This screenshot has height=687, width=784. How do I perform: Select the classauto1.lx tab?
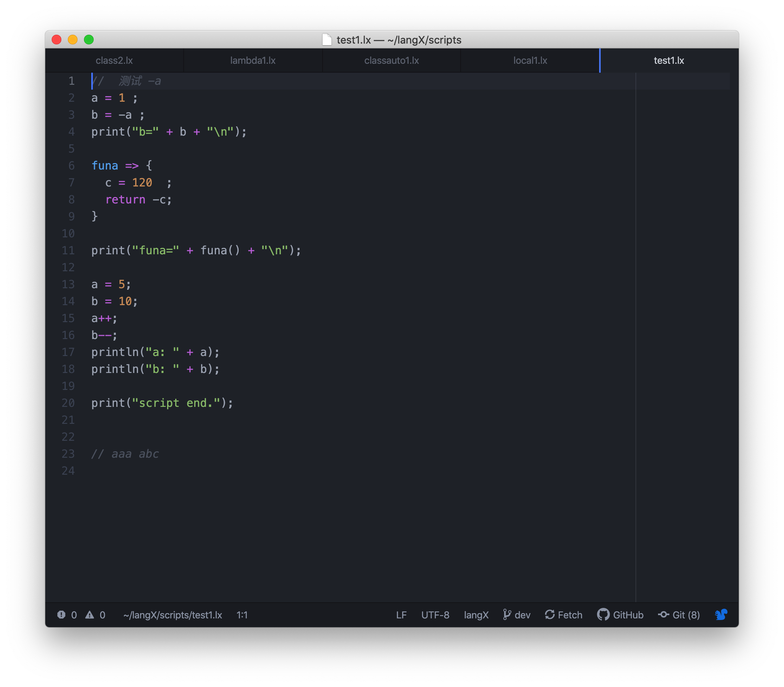[391, 61]
